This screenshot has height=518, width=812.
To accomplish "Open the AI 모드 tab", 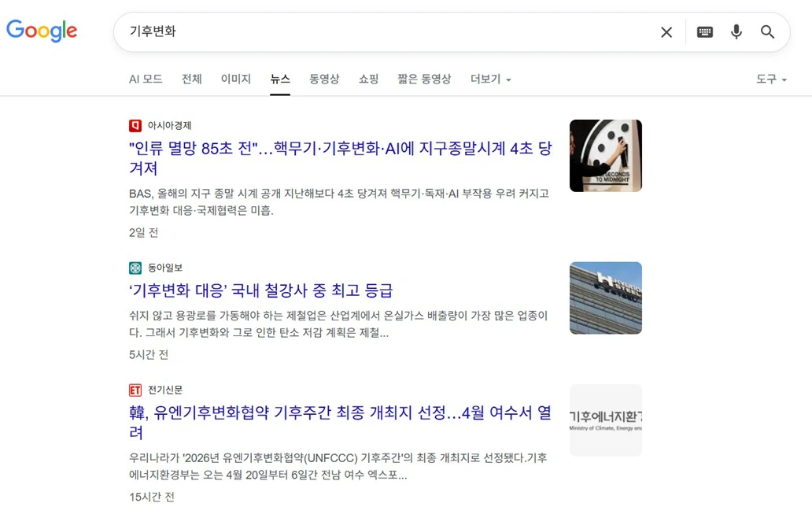I will tap(146, 79).
